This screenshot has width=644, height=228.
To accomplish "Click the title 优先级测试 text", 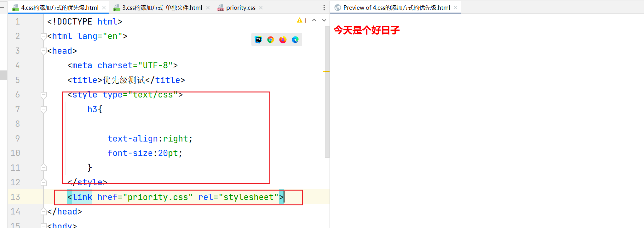I will (124, 80).
